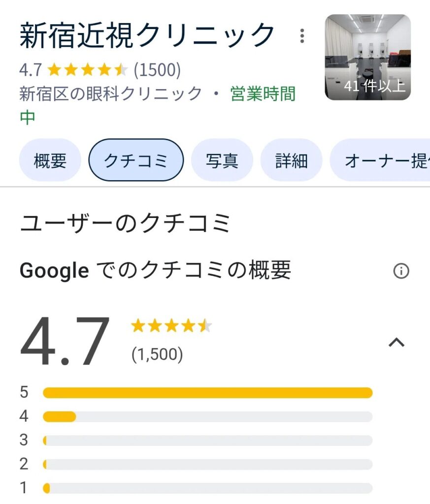430x504 pixels.
Task: Select the クチコミ tab
Action: 136,160
